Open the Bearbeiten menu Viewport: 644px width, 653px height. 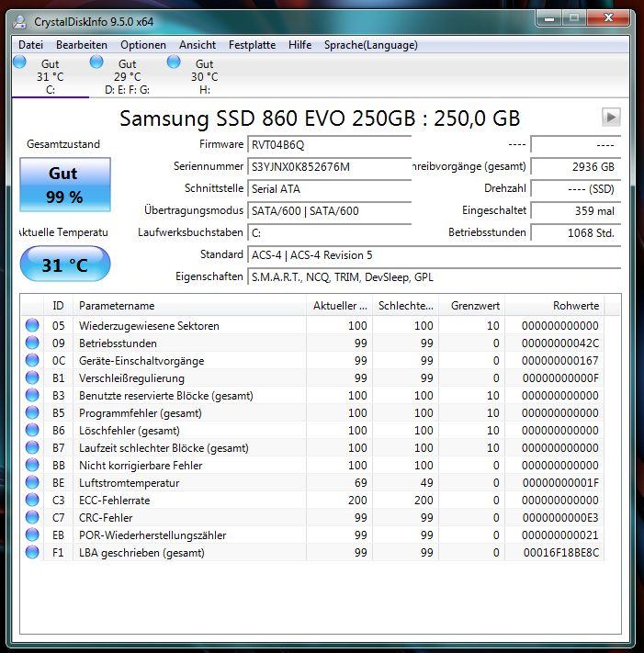(x=82, y=45)
